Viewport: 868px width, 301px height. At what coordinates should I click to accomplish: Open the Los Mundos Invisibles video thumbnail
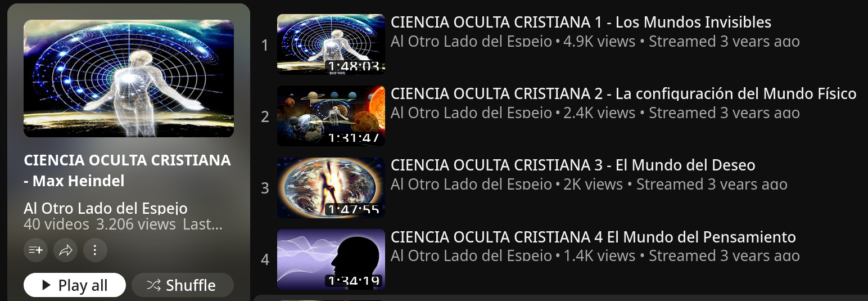tap(331, 44)
